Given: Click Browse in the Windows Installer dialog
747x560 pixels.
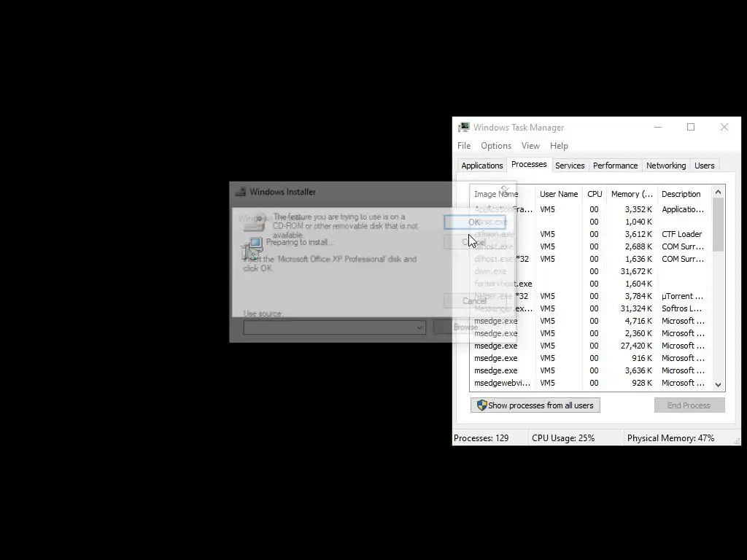Looking at the screenshot, I should pyautogui.click(x=465, y=327).
